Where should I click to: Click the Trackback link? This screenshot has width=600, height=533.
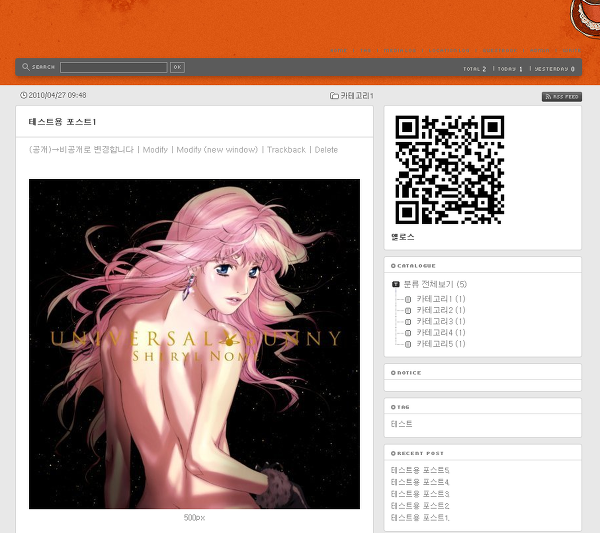(x=286, y=150)
